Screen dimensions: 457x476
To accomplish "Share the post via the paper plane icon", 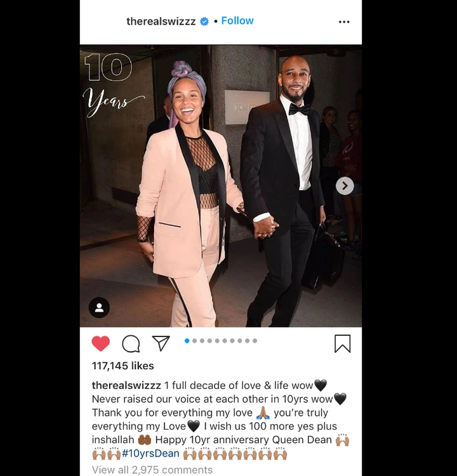I will click(161, 343).
